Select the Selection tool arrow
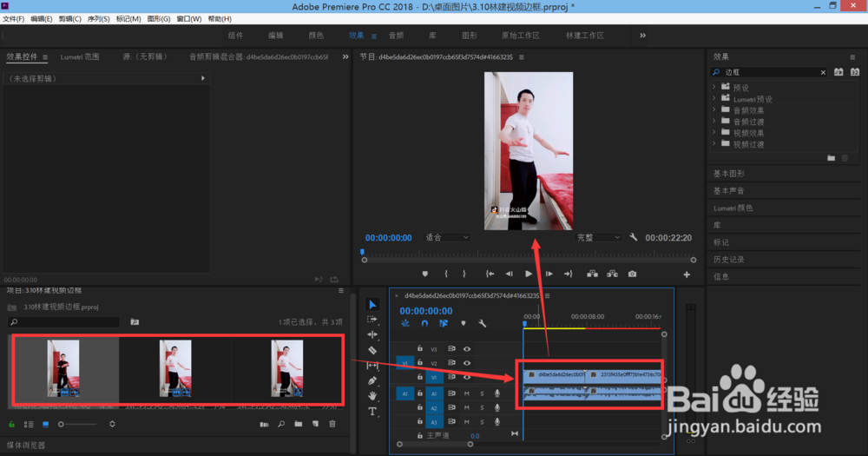The width and height of the screenshot is (868, 456). click(x=372, y=305)
